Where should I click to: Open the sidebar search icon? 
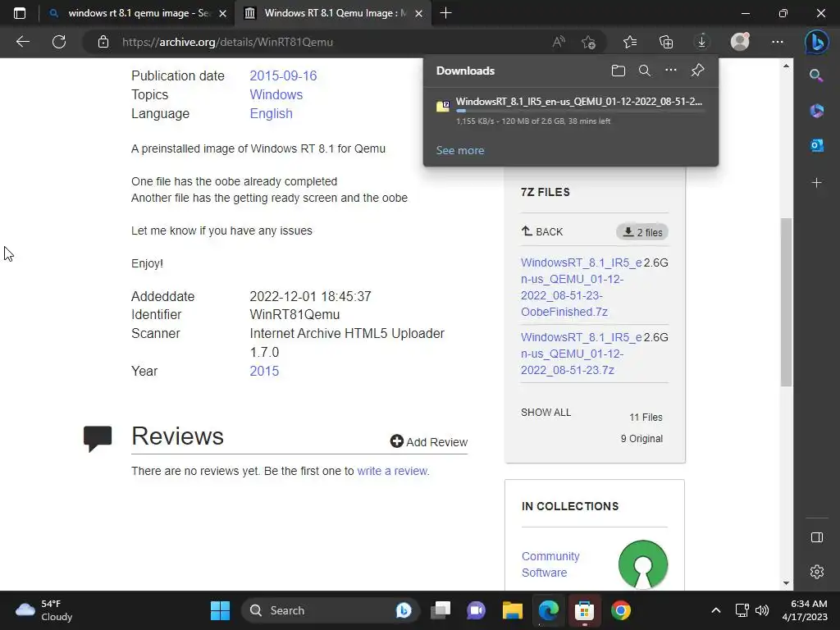pos(816,75)
